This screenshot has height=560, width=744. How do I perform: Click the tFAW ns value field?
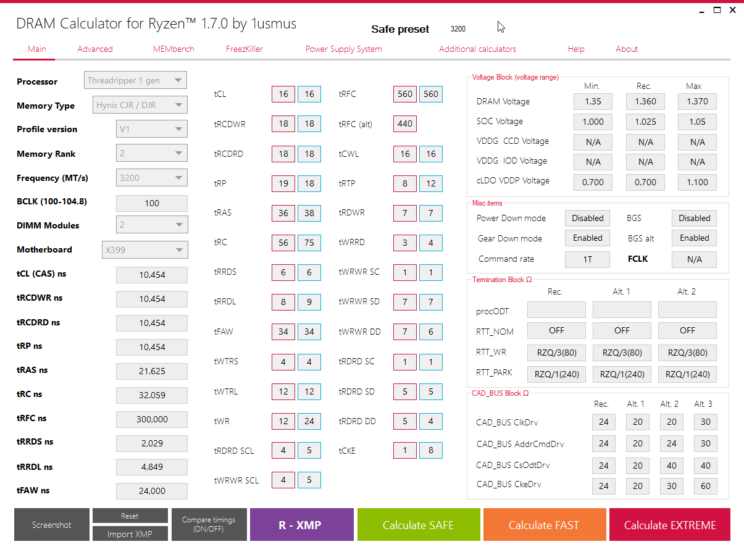pos(151,491)
